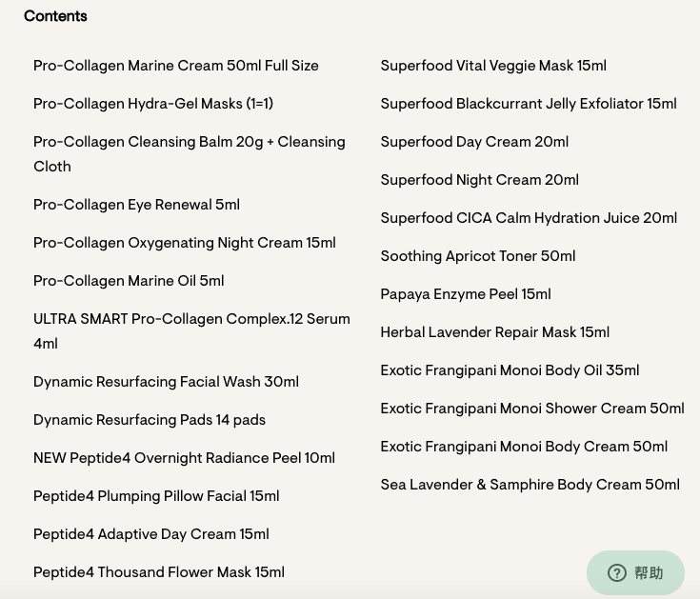
Task: Select Peptide4 Plumping Pillow Facial 15ml
Action: click(156, 496)
